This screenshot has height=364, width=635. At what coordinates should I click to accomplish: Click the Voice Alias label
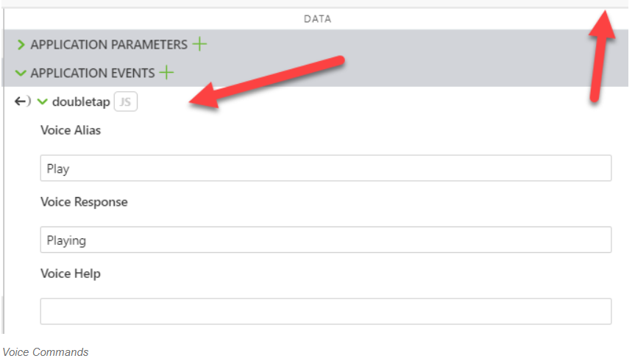coord(71,131)
